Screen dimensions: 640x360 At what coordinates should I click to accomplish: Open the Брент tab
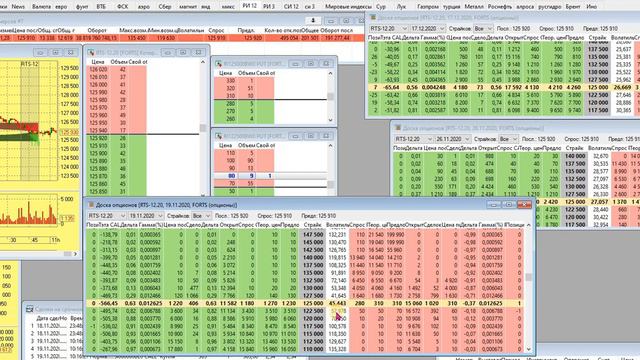click(573, 7)
